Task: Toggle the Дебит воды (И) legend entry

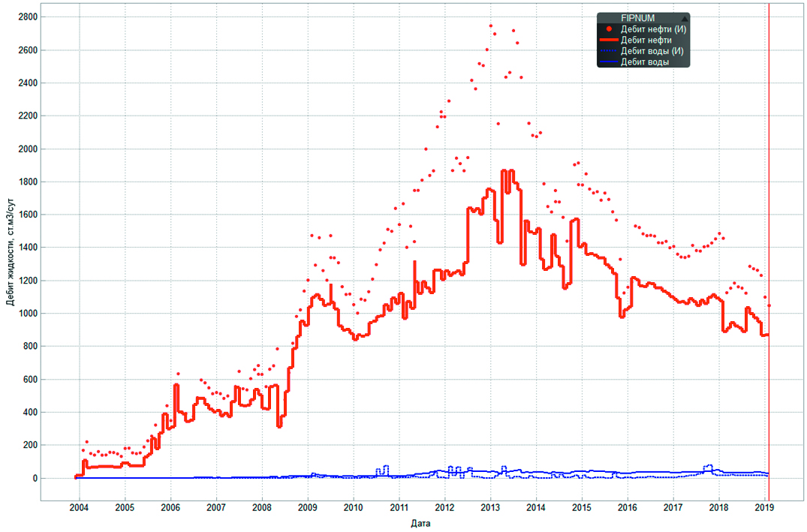Action: [x=652, y=51]
